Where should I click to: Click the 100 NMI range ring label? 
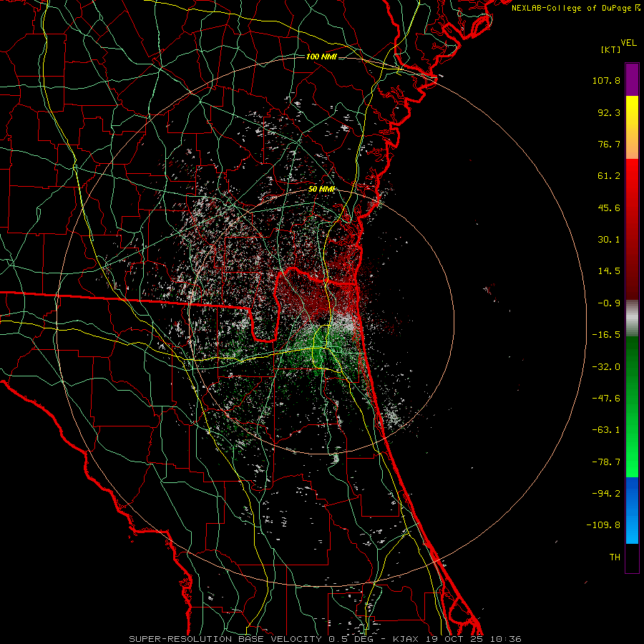321,57
